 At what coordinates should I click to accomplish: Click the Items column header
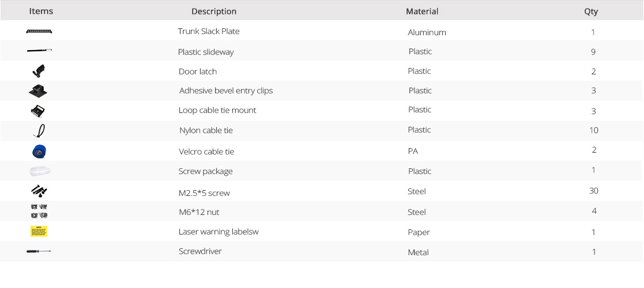tap(41, 11)
